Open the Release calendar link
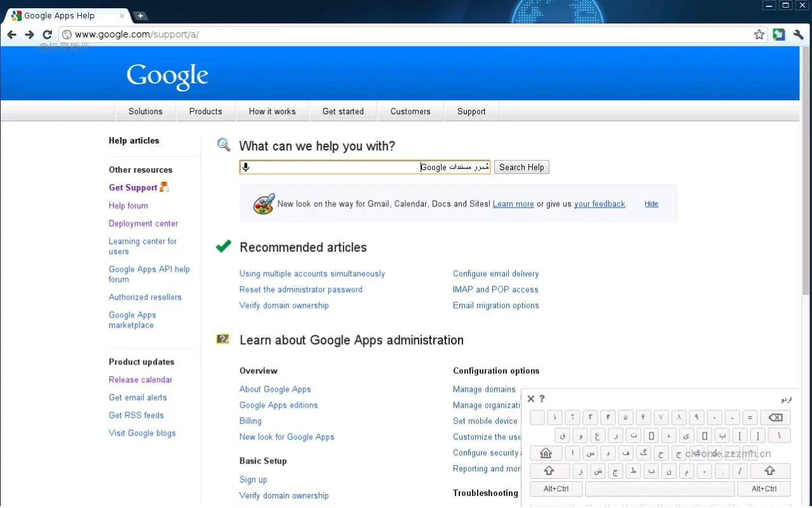This screenshot has width=812, height=508. point(140,380)
